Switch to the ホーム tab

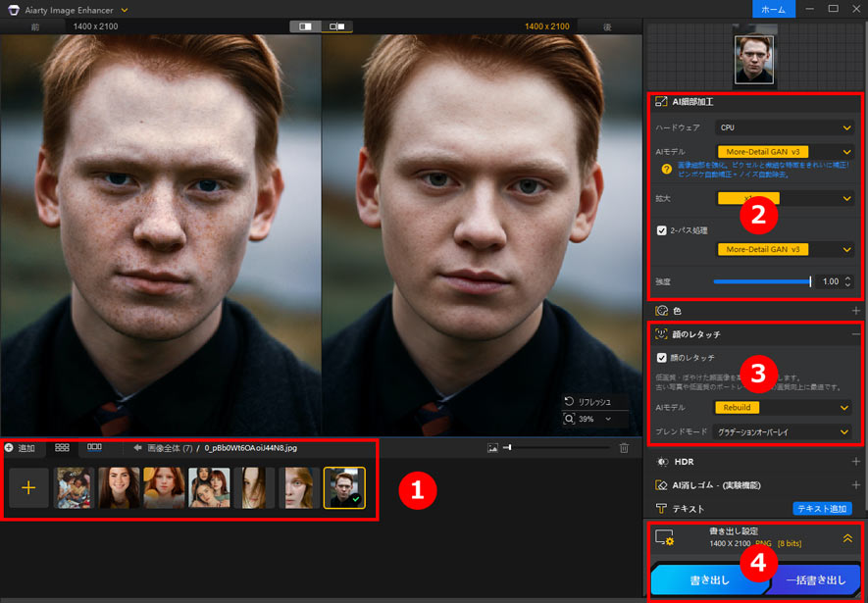tap(774, 9)
